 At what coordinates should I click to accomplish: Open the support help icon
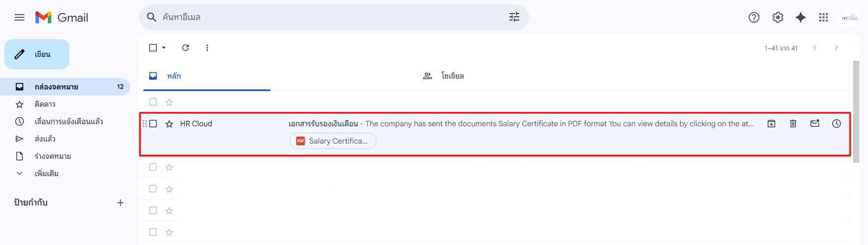754,17
